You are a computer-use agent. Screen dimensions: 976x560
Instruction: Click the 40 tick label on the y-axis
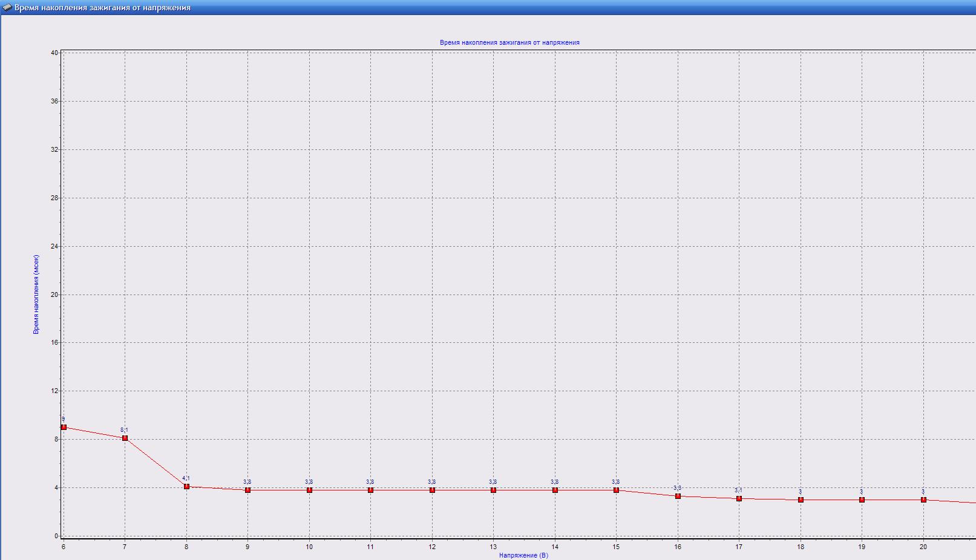point(54,53)
